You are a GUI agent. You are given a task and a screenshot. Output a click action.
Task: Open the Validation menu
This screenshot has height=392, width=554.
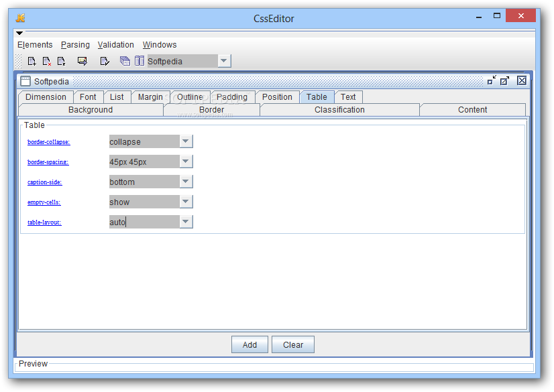tap(116, 45)
